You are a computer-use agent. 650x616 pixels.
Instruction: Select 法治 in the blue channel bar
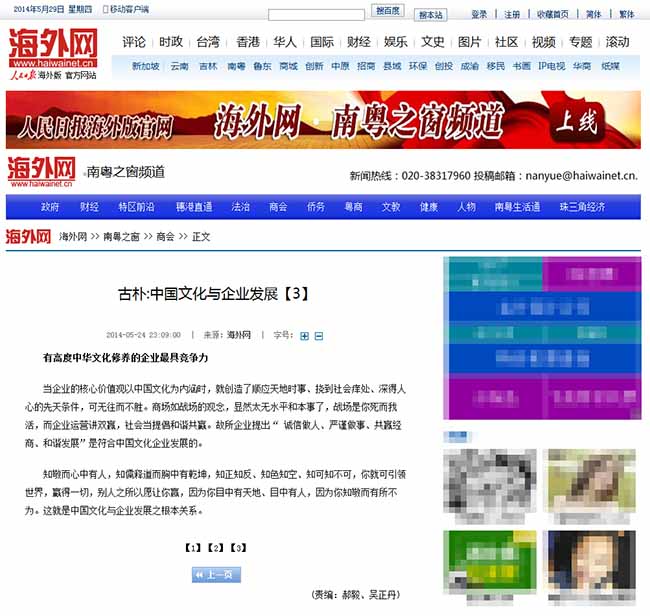point(241,207)
